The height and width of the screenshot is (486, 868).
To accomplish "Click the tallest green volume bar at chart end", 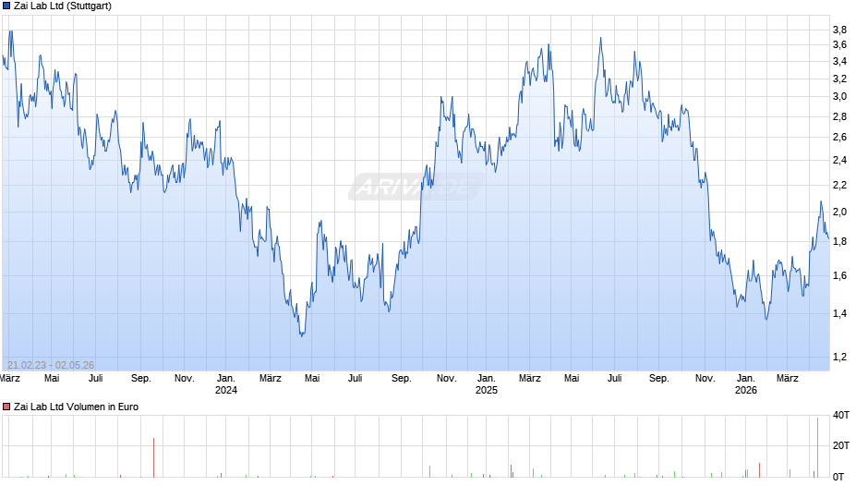I will coord(817,448).
